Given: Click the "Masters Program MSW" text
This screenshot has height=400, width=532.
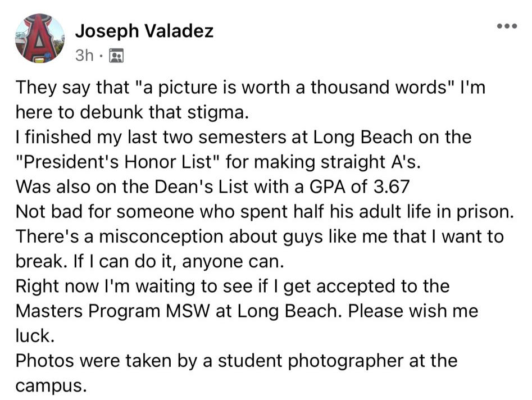Looking at the screenshot, I should [x=113, y=311].
